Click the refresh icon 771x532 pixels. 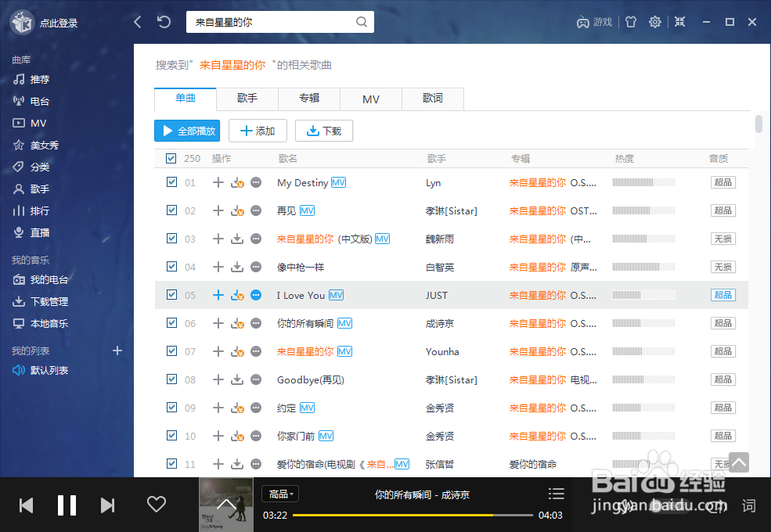(x=164, y=22)
